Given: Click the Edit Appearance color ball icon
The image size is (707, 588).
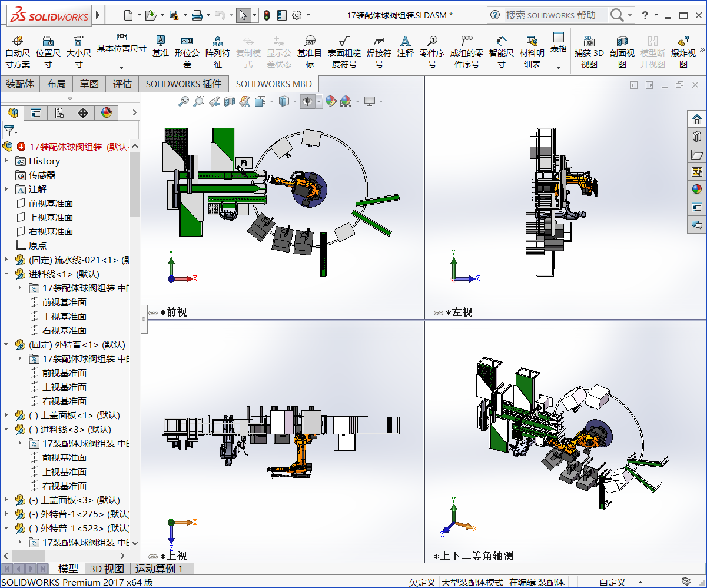Looking at the screenshot, I should pos(331,101).
